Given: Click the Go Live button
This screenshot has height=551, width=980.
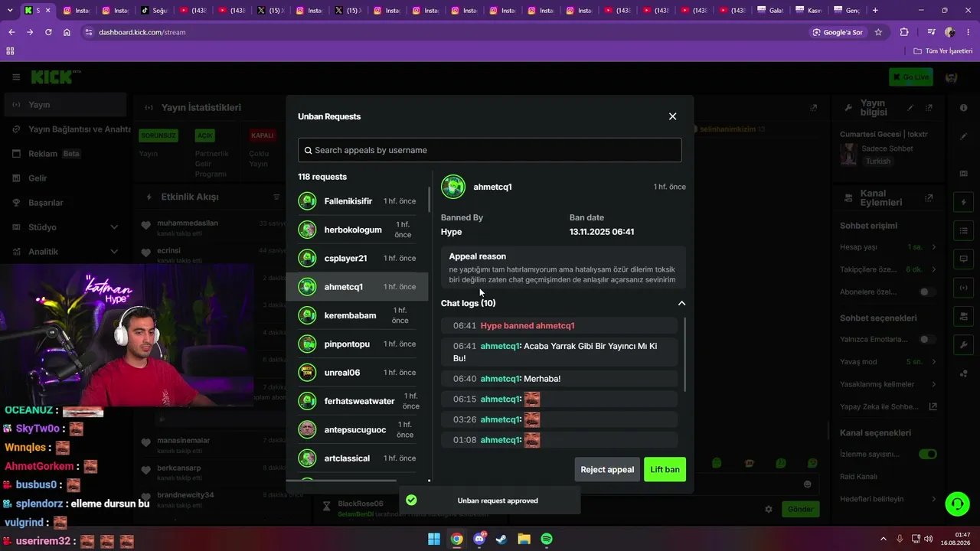Looking at the screenshot, I should [x=910, y=77].
